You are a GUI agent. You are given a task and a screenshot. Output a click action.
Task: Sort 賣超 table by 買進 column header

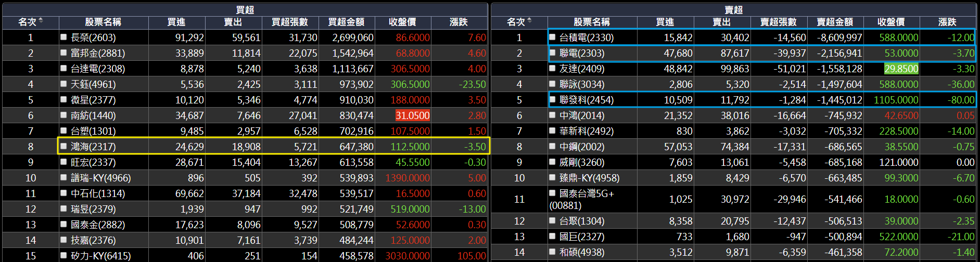click(665, 22)
